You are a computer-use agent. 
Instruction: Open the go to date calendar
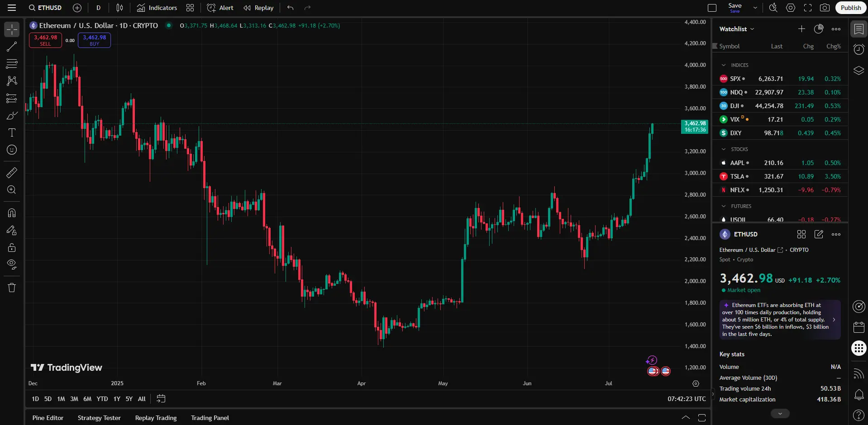coord(161,399)
